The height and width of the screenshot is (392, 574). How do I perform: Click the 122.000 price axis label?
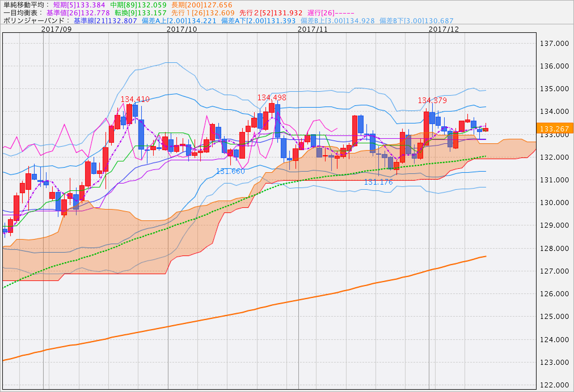tap(554, 385)
